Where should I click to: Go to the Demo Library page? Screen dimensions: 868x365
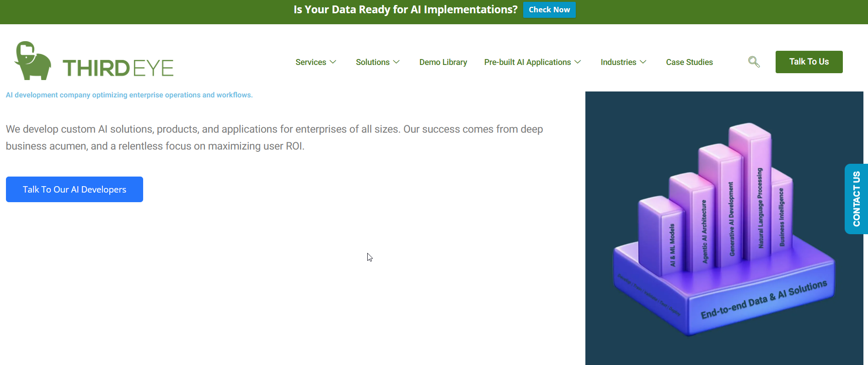[443, 62]
